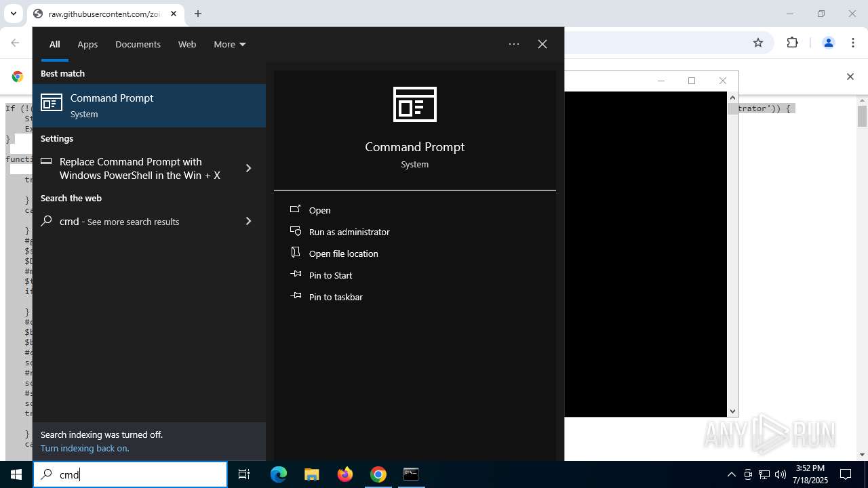This screenshot has height=488, width=868.
Task: Click the tray safely remove hardware icon
Action: (748, 474)
